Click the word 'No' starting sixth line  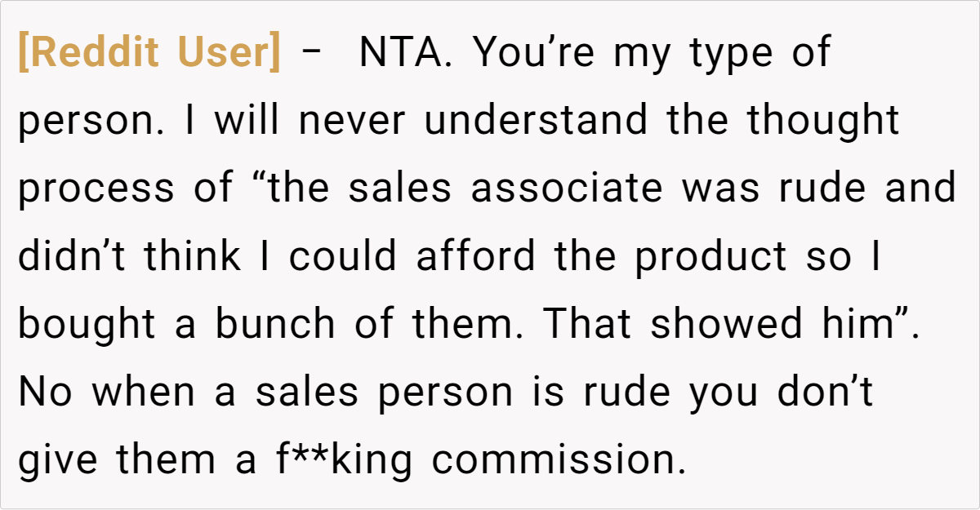pos(47,392)
